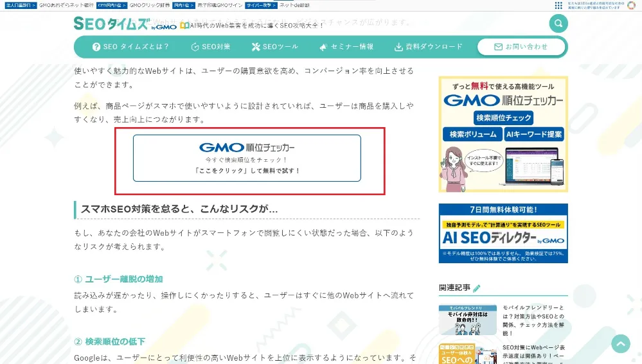Click the GMOあおぞらネット銀行 top link
642x364 pixels.
coord(66,5)
